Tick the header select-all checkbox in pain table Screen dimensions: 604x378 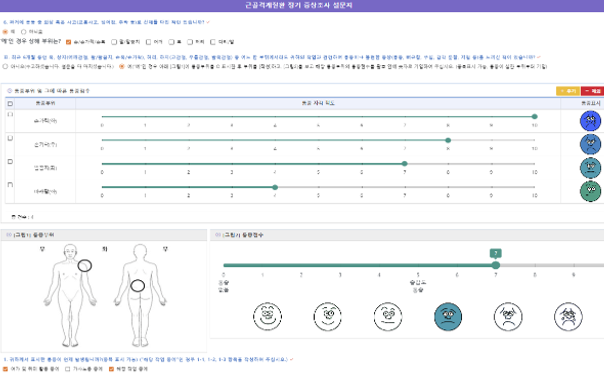coord(10,104)
